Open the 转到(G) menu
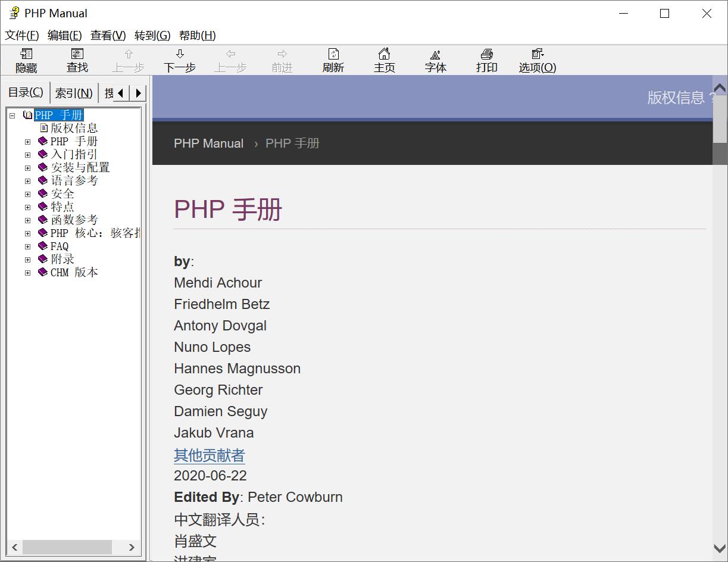This screenshot has width=728, height=562. point(152,35)
